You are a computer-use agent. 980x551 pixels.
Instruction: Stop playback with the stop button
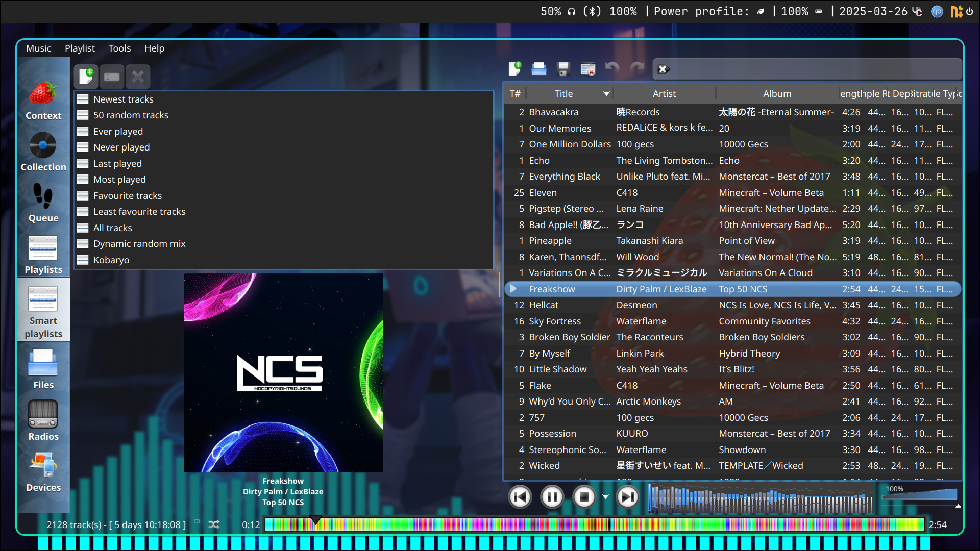(584, 497)
